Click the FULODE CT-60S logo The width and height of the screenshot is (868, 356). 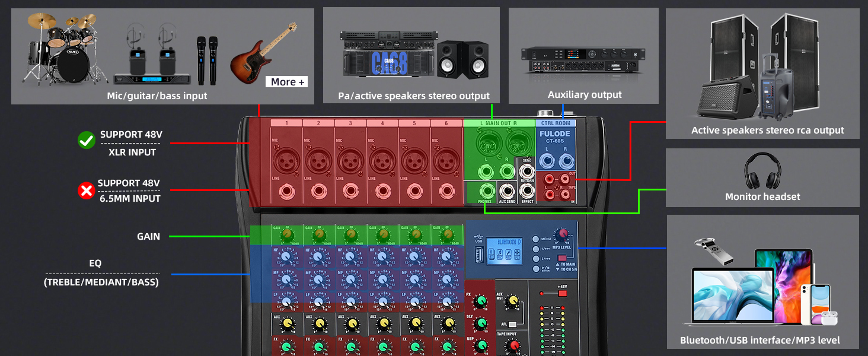click(555, 138)
